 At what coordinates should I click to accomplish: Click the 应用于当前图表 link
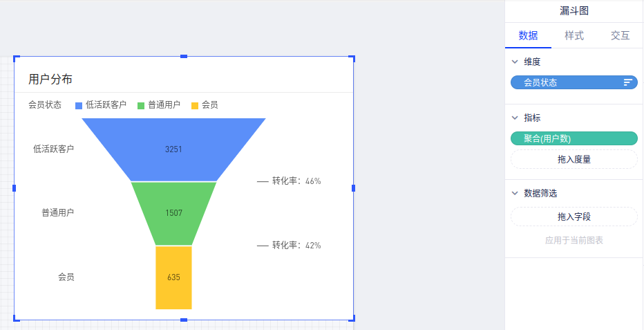coord(574,240)
